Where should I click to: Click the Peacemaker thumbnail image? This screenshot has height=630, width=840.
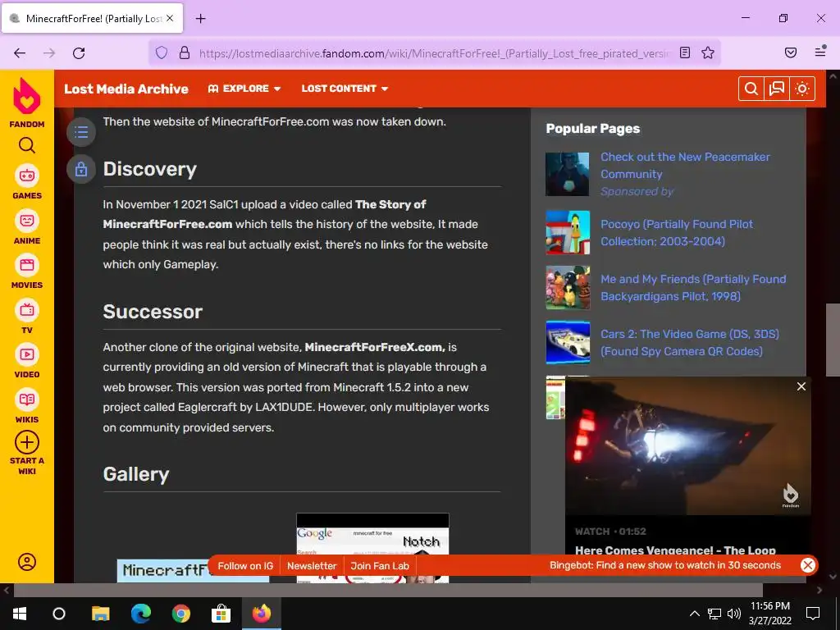pos(568,174)
